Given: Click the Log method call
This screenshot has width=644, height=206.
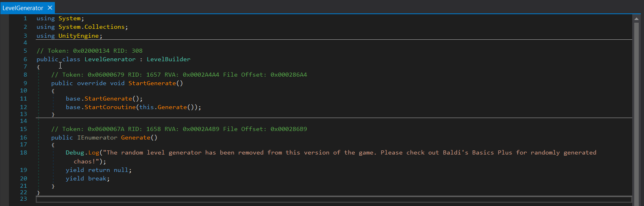Looking at the screenshot, I should coord(93,152).
